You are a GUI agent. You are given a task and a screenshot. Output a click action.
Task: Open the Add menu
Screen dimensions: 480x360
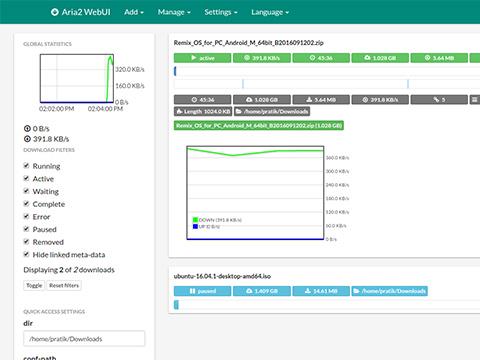pos(134,12)
